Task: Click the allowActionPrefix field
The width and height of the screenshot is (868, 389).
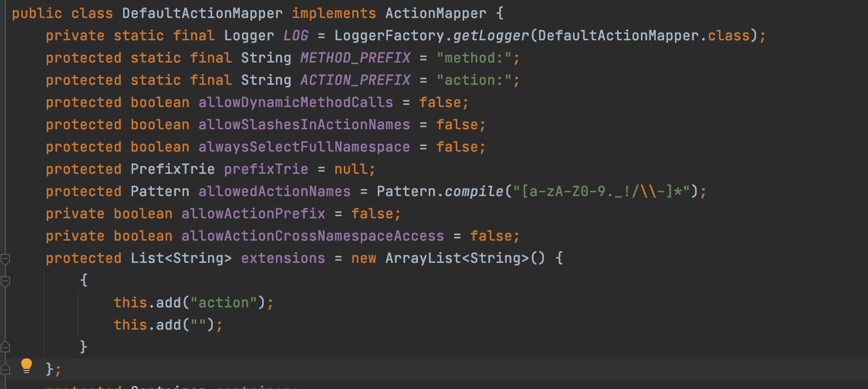Action: (x=253, y=214)
